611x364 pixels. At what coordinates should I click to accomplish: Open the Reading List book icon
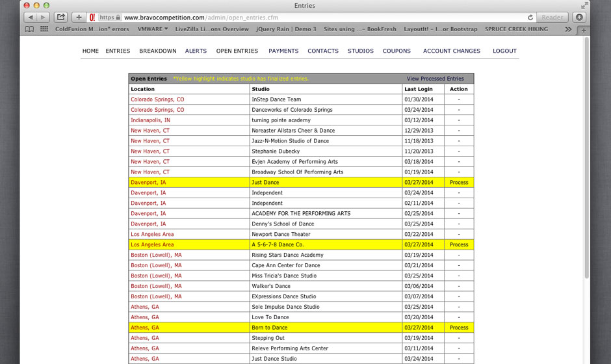[x=29, y=29]
